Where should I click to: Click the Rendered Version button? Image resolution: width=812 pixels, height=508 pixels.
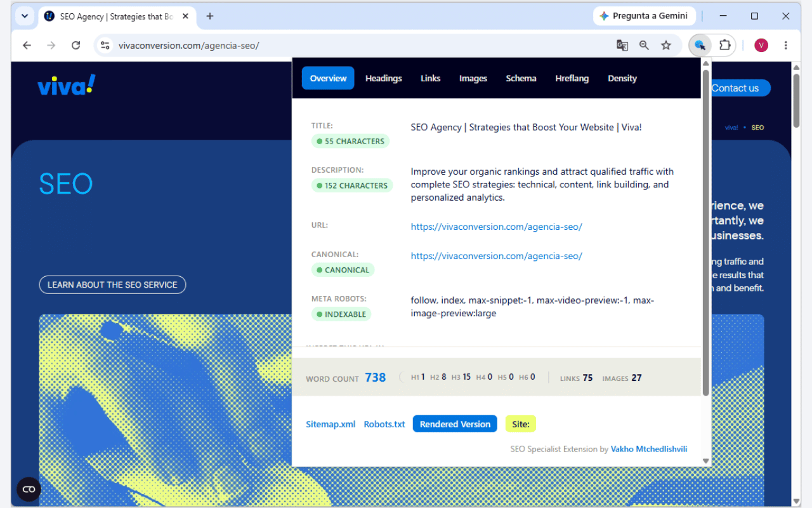click(455, 424)
